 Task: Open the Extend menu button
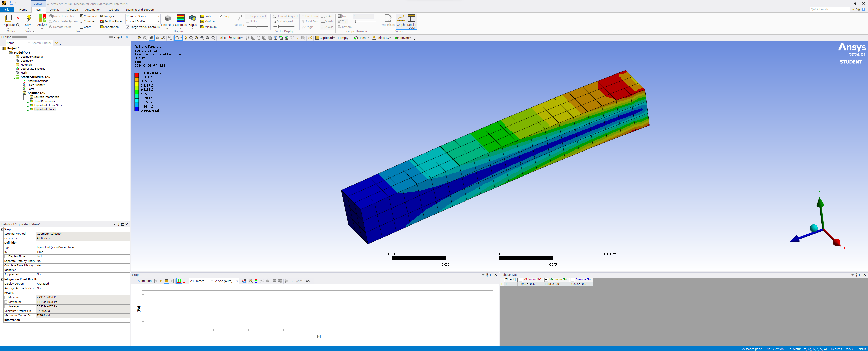point(362,38)
